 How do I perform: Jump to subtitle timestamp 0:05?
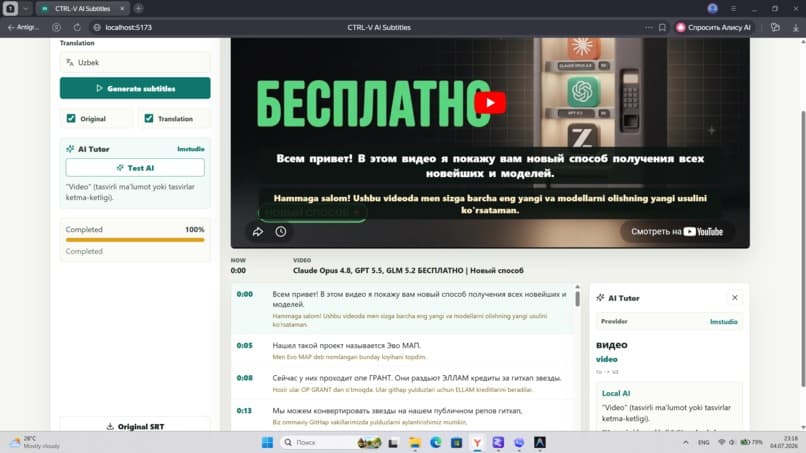tap(245, 345)
